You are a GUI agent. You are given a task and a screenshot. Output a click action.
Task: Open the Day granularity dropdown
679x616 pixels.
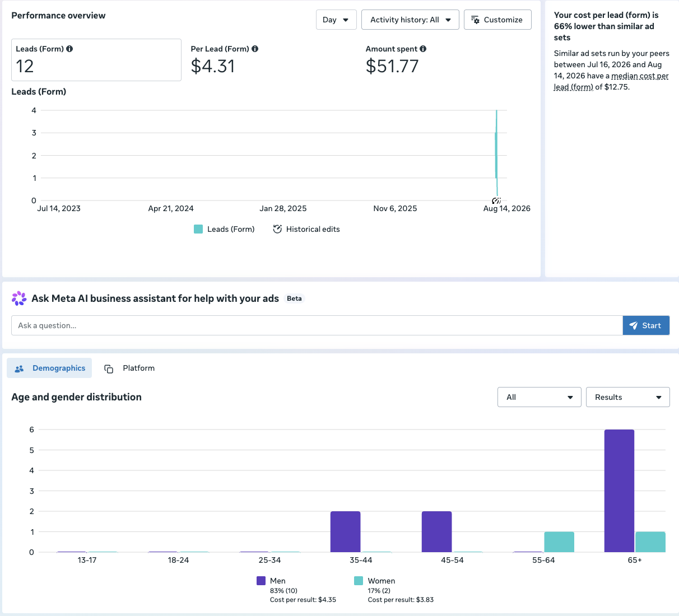point(336,20)
